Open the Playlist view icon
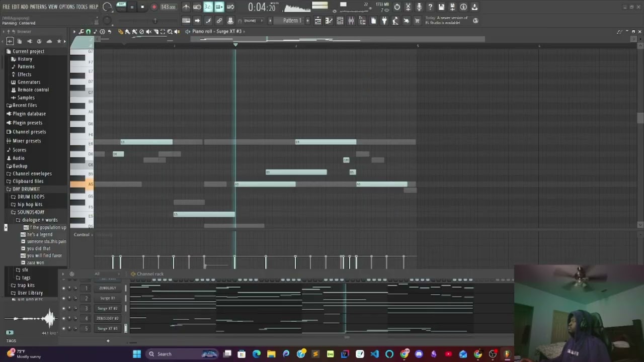644x362 pixels. click(318, 21)
